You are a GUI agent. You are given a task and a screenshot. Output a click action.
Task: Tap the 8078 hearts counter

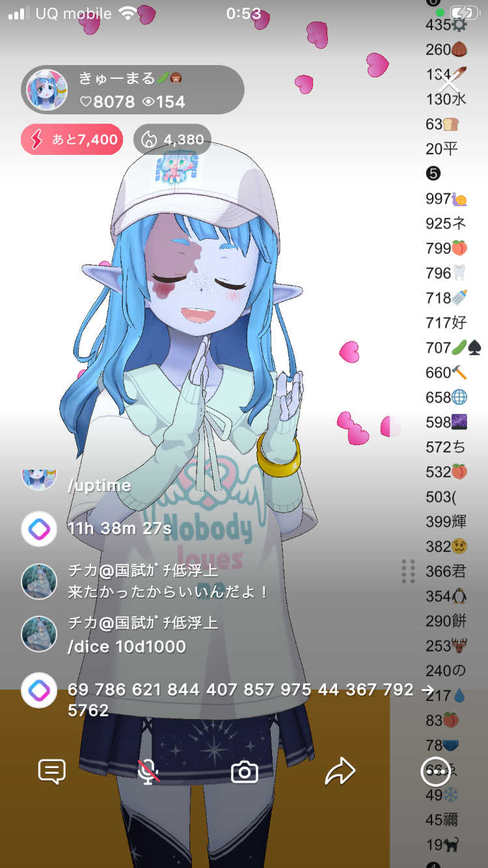click(x=107, y=102)
